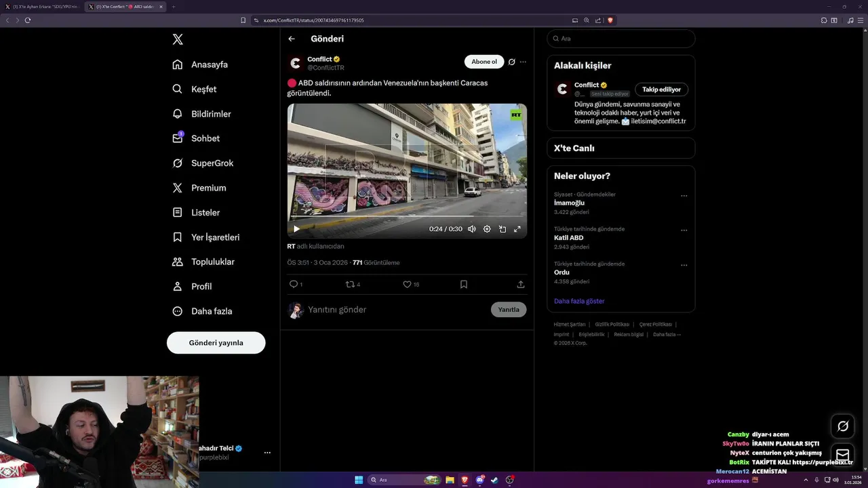868x488 pixels.
Task: Expand Daha fazla menu
Action: tap(202, 311)
